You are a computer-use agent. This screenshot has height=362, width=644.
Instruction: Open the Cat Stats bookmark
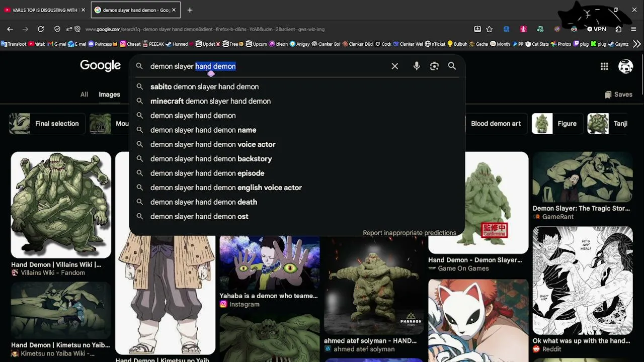[x=537, y=44]
